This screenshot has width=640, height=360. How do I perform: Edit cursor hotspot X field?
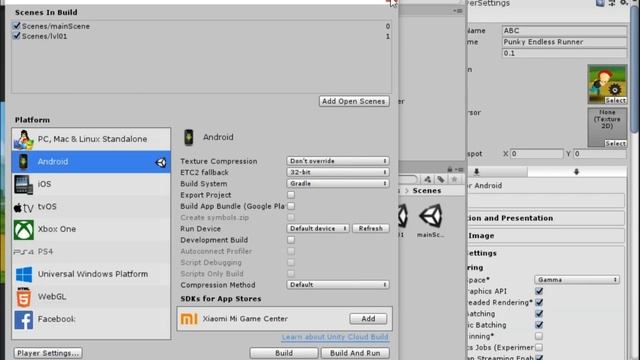click(537, 154)
